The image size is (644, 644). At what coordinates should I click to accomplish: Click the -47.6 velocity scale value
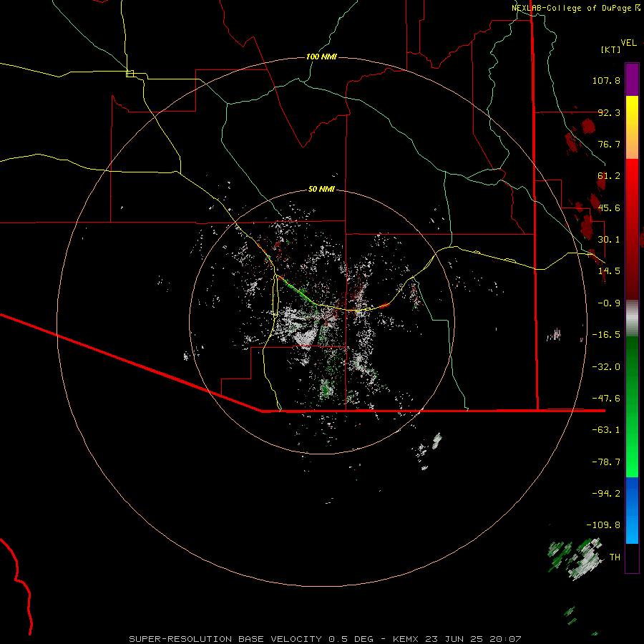(x=606, y=399)
